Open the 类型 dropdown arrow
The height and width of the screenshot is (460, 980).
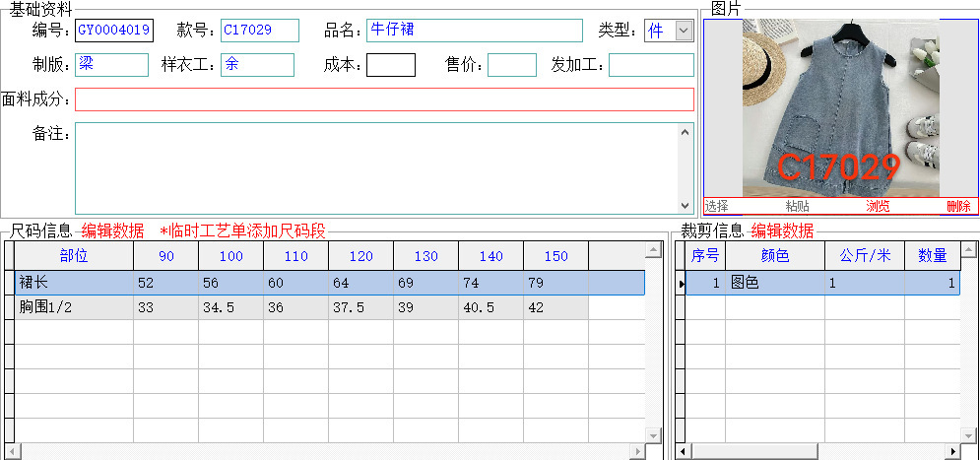(x=685, y=30)
